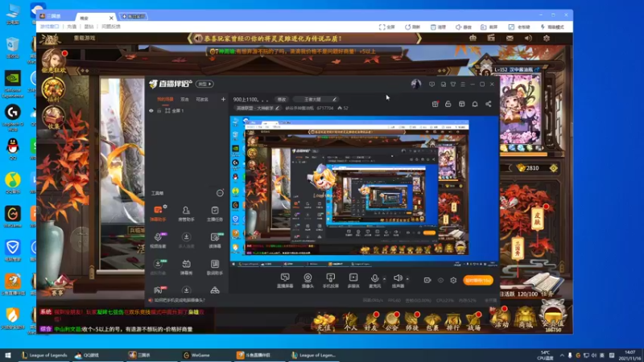Expand the microphone options arrow
The height and width of the screenshot is (362, 644).
coord(385,278)
